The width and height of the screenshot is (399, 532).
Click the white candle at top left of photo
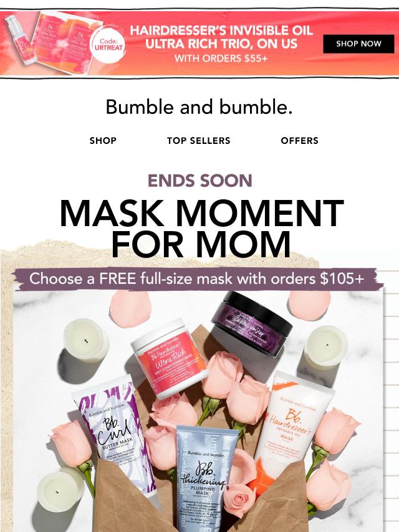coord(86,340)
